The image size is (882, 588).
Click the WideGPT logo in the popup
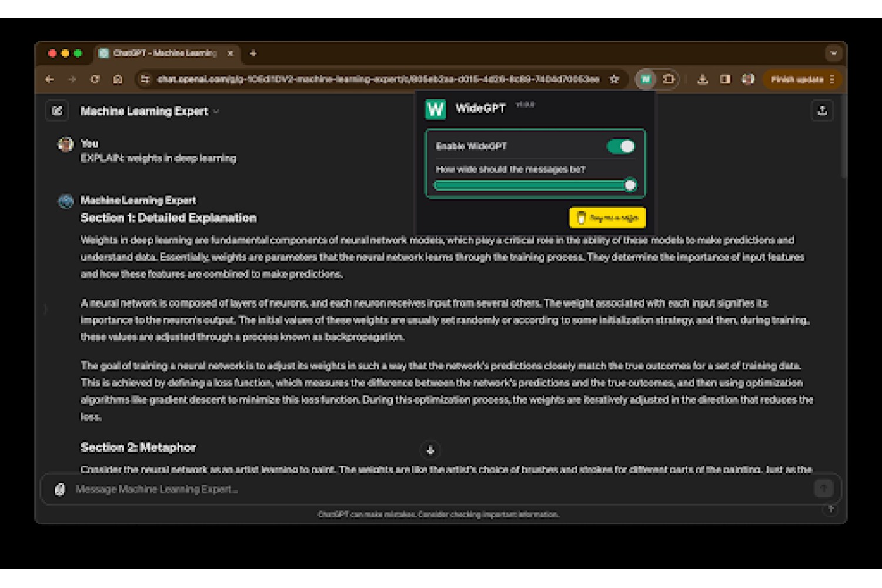coord(436,109)
